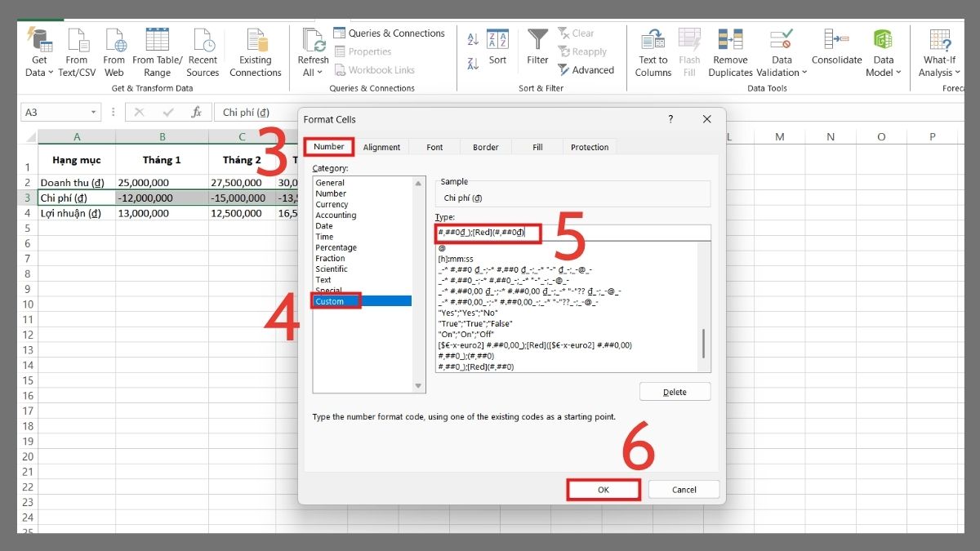Switch to the Number tab
Image resolution: width=980 pixels, height=551 pixels.
point(329,147)
